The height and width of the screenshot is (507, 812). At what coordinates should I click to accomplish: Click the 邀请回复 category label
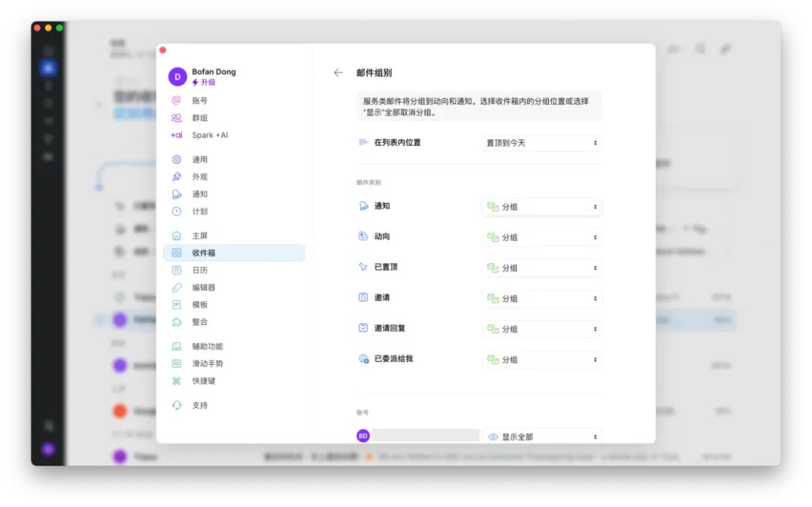[389, 328]
